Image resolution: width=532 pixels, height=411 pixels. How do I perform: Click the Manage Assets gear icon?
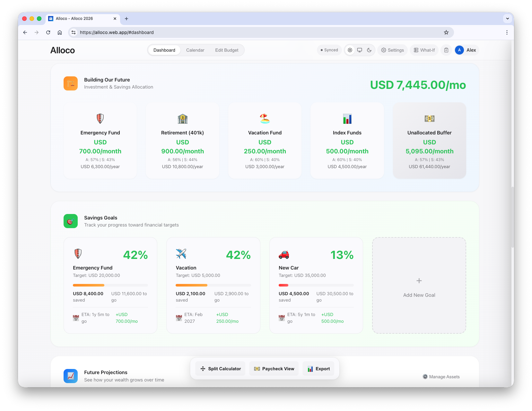pos(425,376)
